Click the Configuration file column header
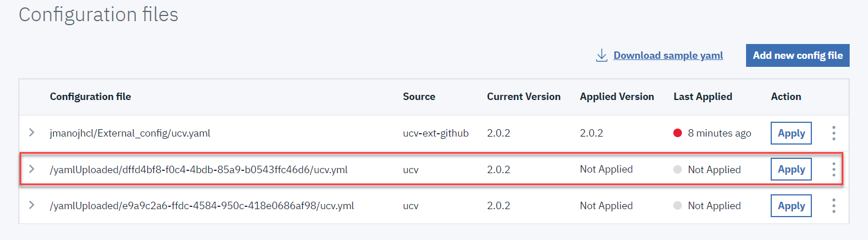Image resolution: width=868 pixels, height=240 pixels. 90,97
